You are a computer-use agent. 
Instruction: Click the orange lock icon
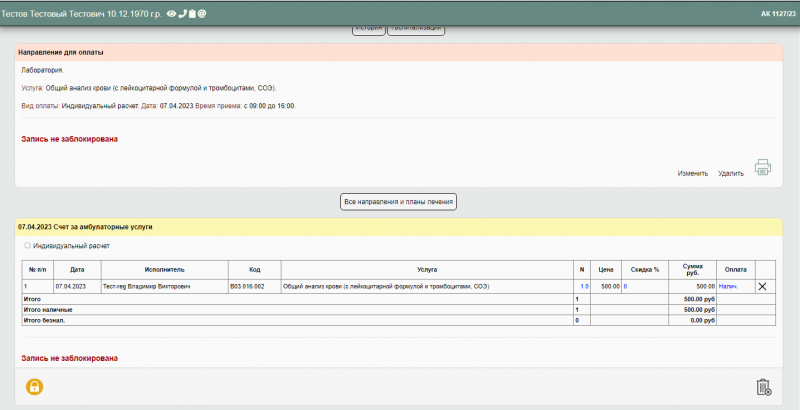click(x=34, y=387)
